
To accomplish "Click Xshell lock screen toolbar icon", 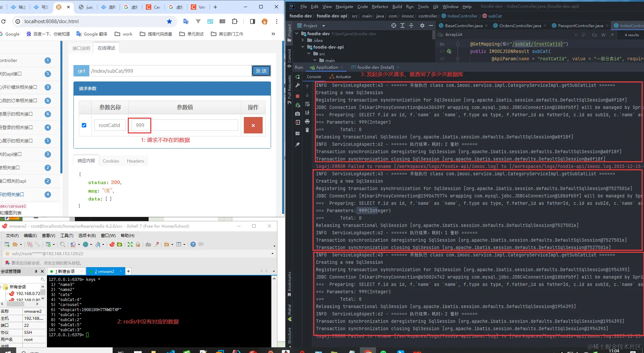I will click(138, 244).
